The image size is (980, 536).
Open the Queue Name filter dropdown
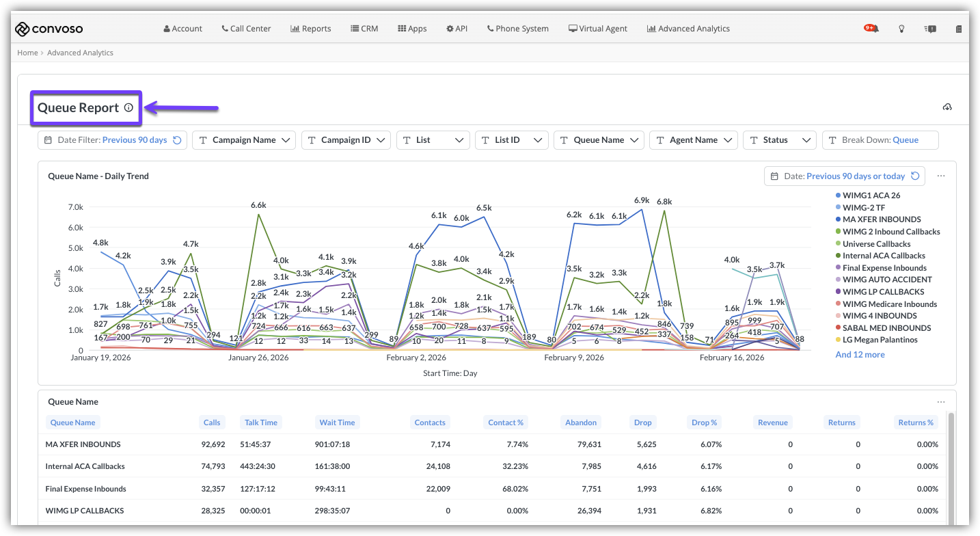tap(599, 140)
